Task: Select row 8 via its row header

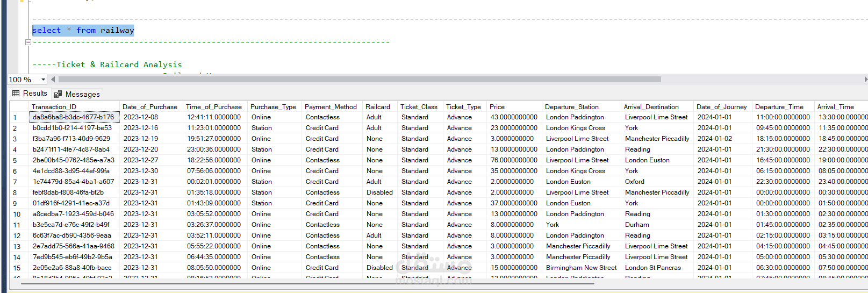Action: tap(19, 192)
